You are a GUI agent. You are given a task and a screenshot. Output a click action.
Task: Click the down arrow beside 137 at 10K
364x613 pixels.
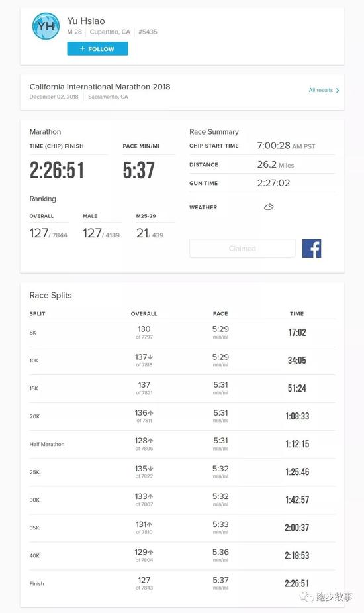coord(150,357)
